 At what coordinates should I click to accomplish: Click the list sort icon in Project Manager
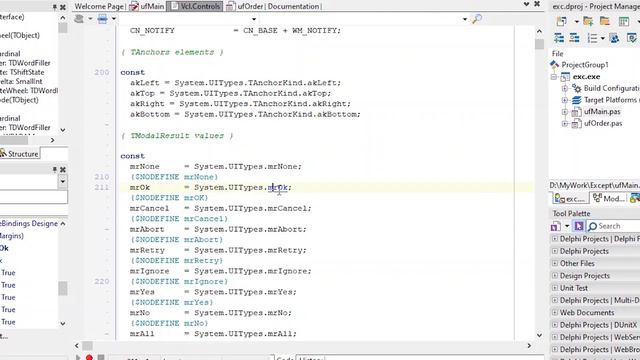(x=592, y=38)
